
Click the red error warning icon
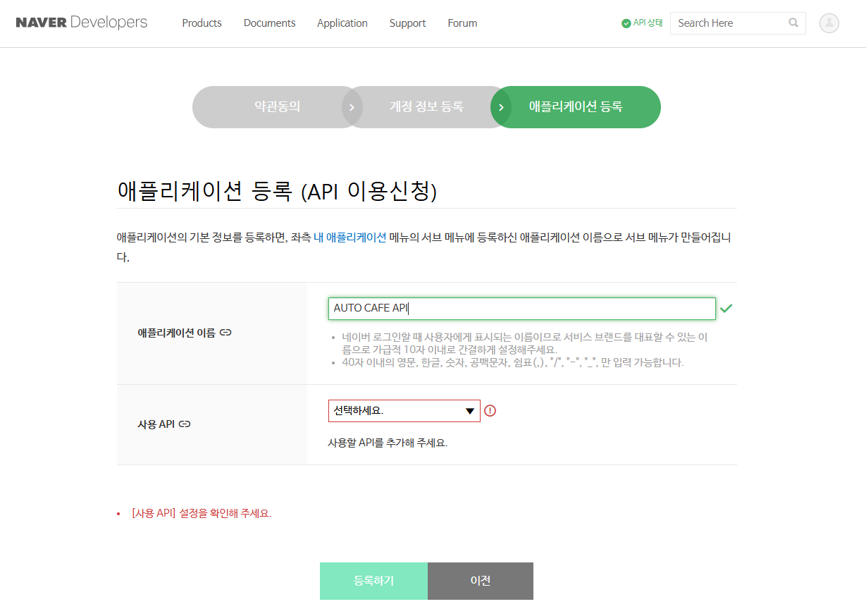point(490,411)
